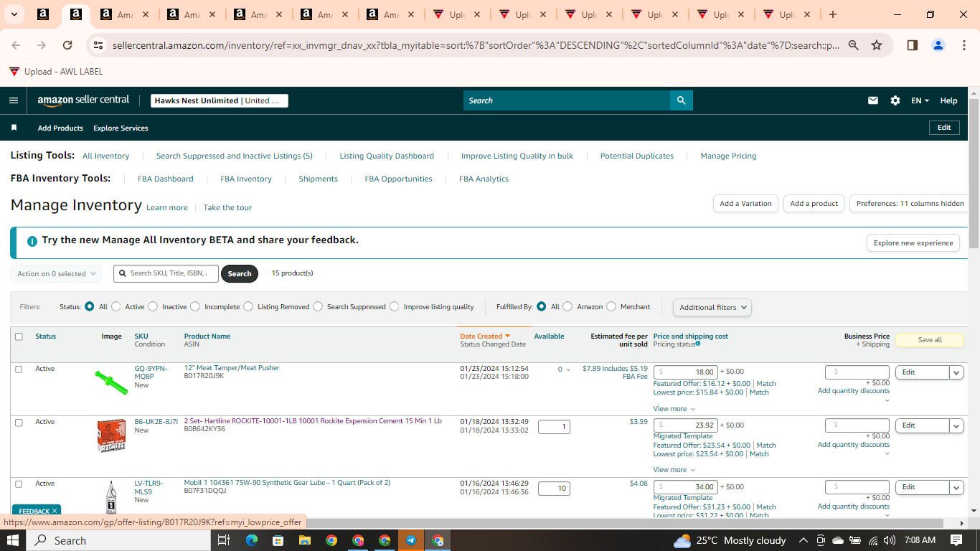Open Edit dropdown arrow for Meat Tamper row

[956, 372]
